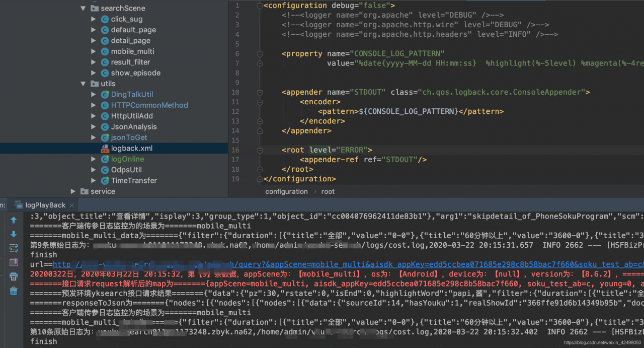Expand the service folder
Screen dimensions: 644x348
(x=73, y=191)
